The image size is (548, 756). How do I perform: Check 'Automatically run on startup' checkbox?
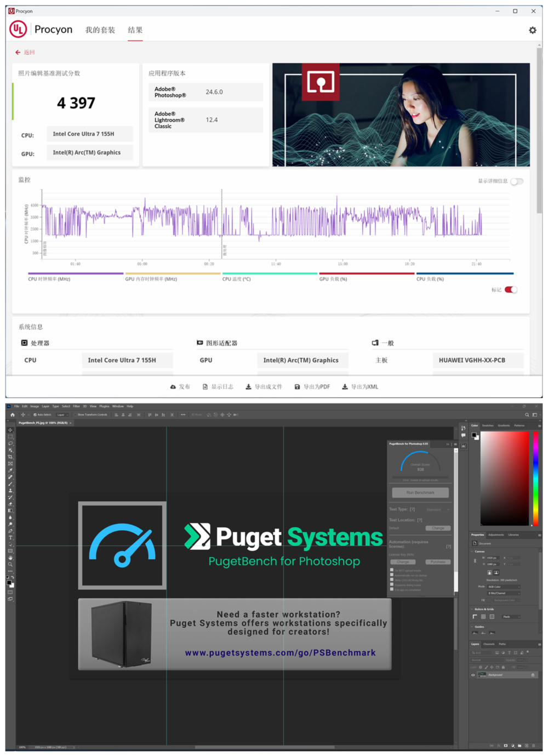(392, 575)
